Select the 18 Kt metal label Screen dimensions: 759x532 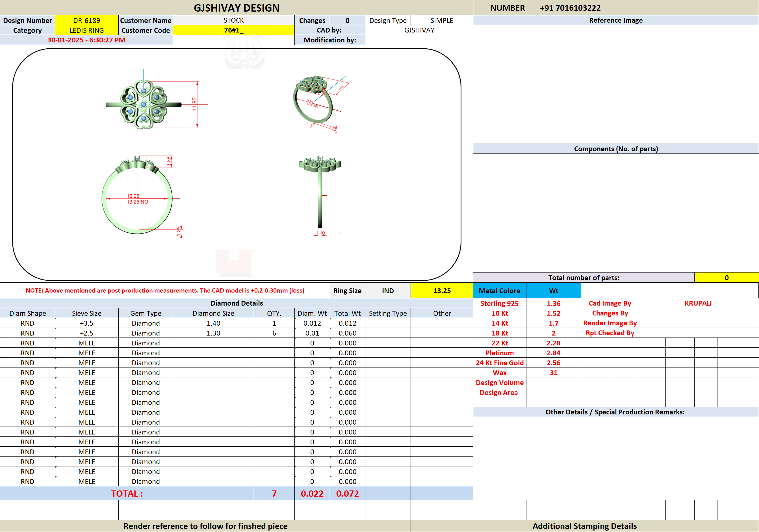[x=500, y=333]
